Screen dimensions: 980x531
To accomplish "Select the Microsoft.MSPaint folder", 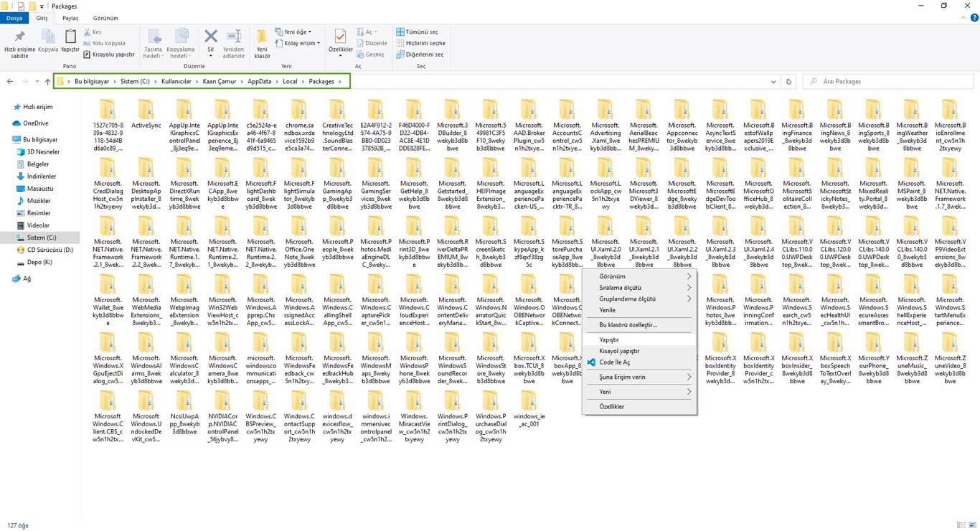I will pos(912,182).
